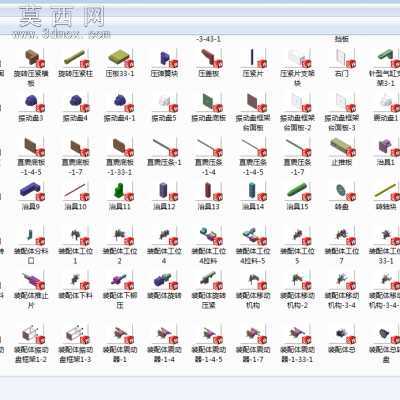This screenshot has width=400, height=400.
Task: Select the 治具15 part file icon
Action: click(x=297, y=191)
